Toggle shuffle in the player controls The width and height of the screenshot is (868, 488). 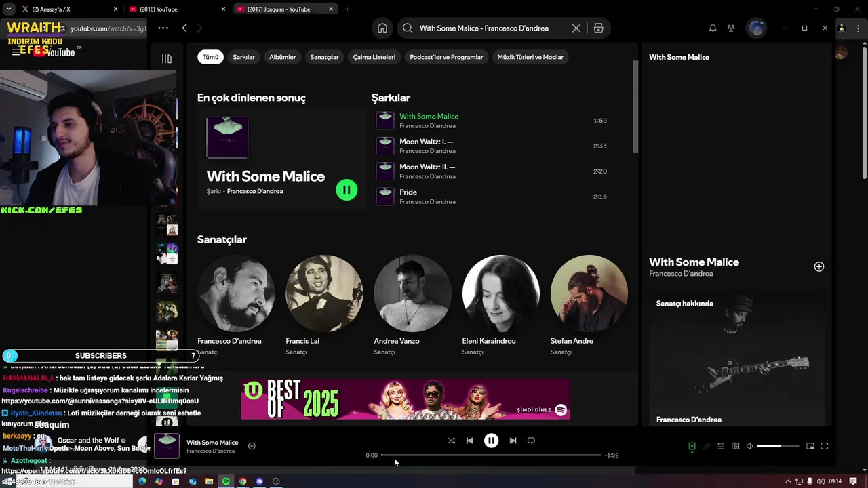coord(451,441)
